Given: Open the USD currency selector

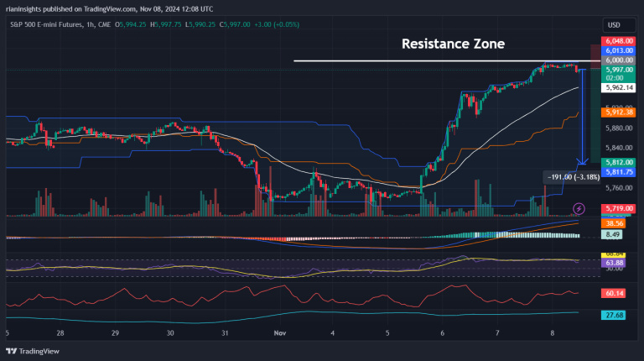Looking at the screenshot, I should (x=613, y=24).
